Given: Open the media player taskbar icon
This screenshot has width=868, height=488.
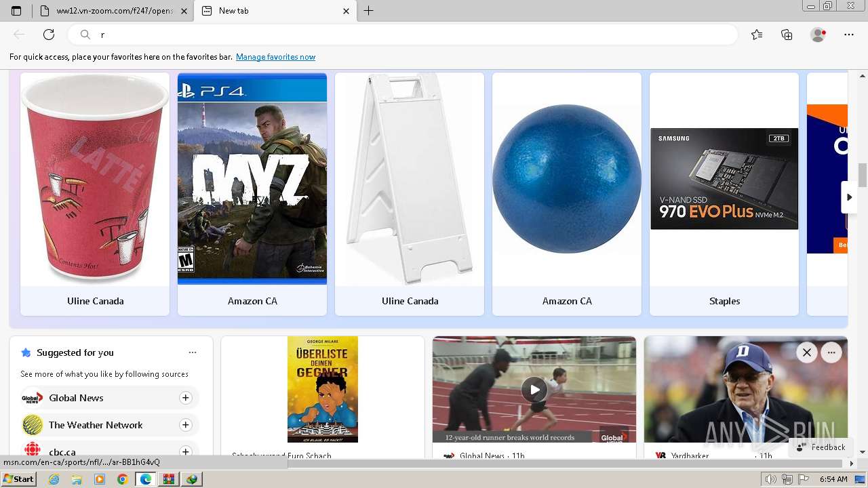Looking at the screenshot, I should [100, 479].
